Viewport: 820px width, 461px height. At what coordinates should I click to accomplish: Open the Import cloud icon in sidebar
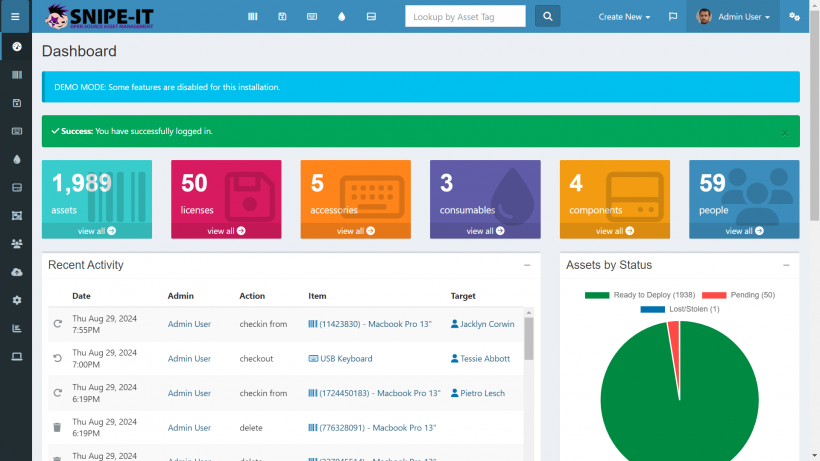(16, 272)
